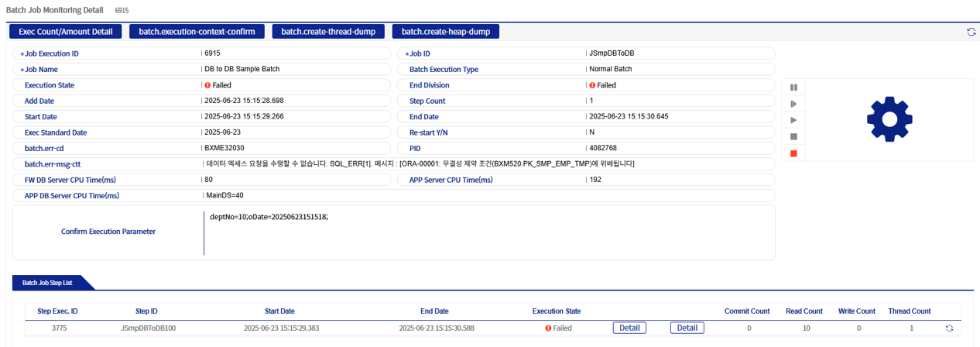
Task: Open the second Detail button in step row
Action: (x=687, y=328)
